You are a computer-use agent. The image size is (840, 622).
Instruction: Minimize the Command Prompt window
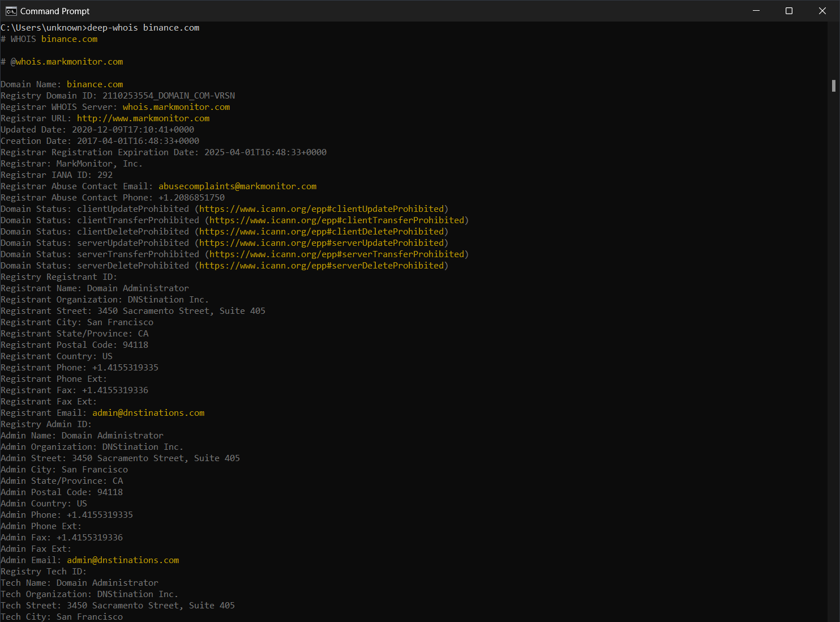(756, 10)
